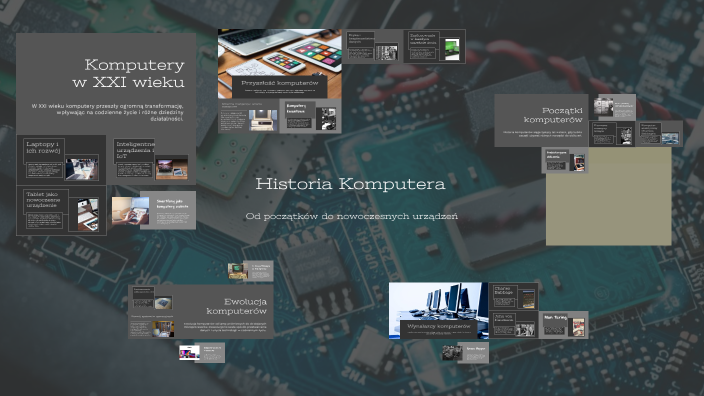Open the 'Wynalazcy komputerów' topic

click(438, 311)
